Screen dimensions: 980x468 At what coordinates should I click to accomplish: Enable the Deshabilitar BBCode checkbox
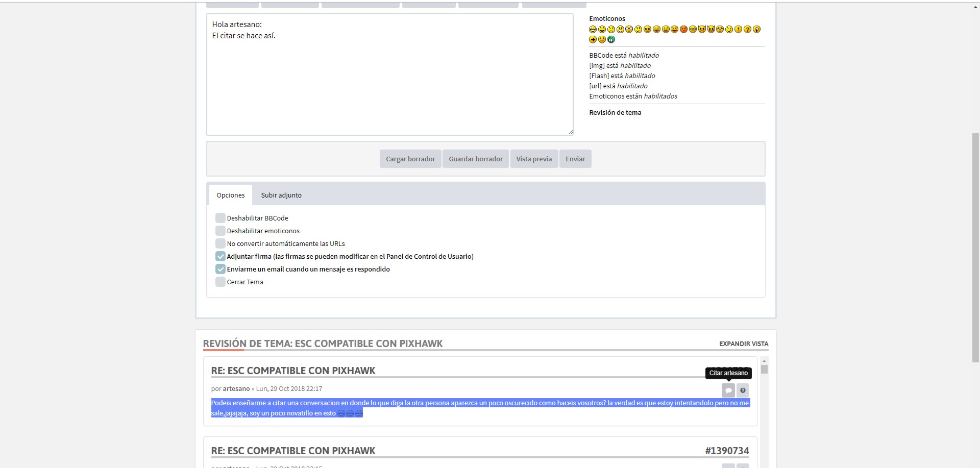(220, 218)
